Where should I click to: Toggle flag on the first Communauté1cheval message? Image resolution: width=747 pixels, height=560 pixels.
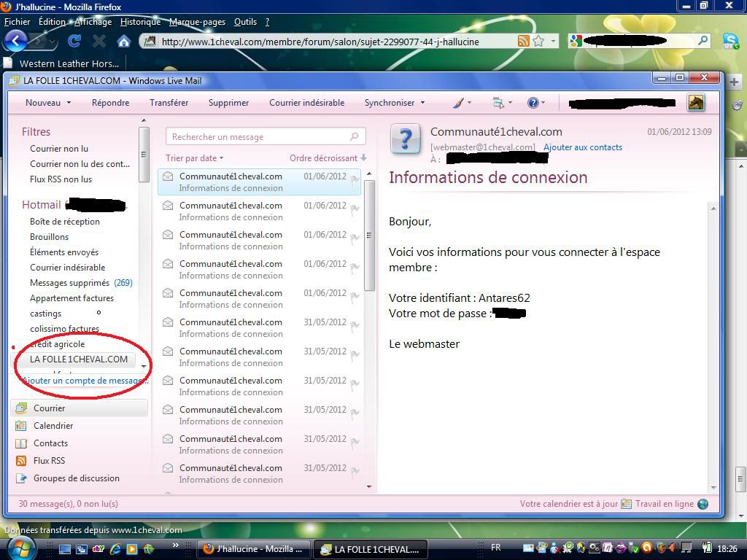click(355, 180)
